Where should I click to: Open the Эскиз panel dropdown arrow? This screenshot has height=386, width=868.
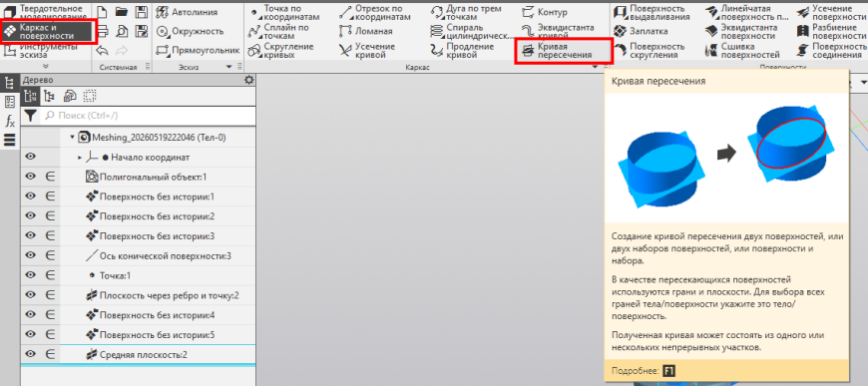(x=229, y=67)
